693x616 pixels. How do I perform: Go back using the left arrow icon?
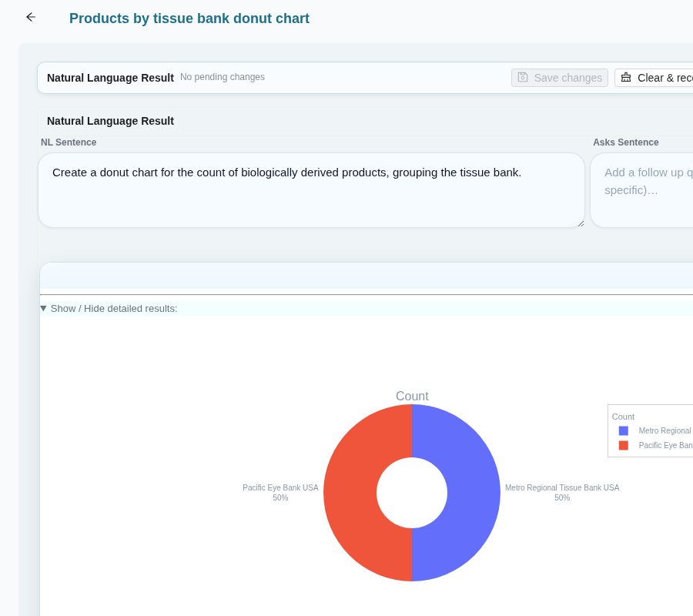coord(31,17)
